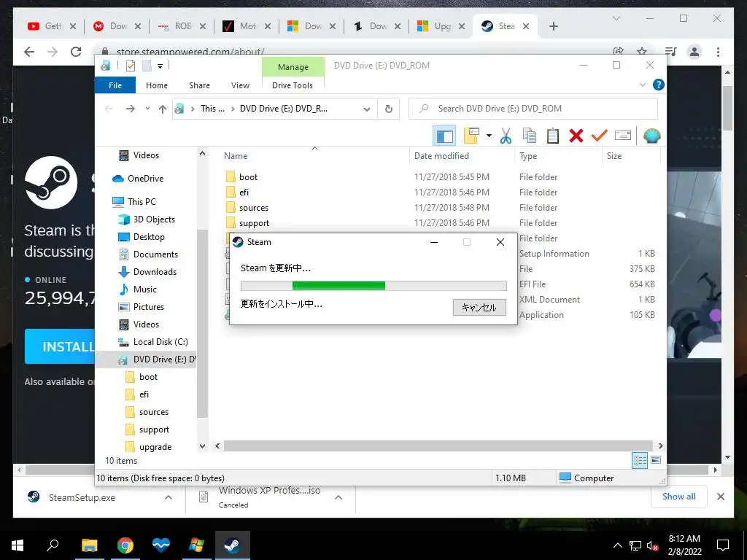Click the Explorer address bar refresh button

389,109
